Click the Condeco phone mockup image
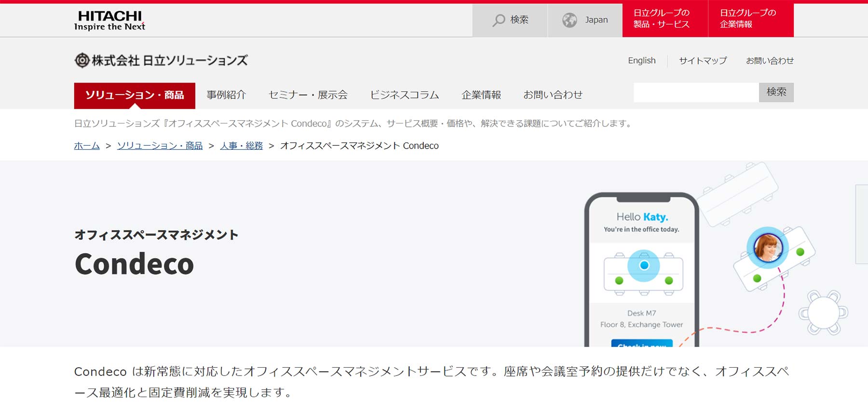Viewport: 868px width, 417px height. coord(641,269)
